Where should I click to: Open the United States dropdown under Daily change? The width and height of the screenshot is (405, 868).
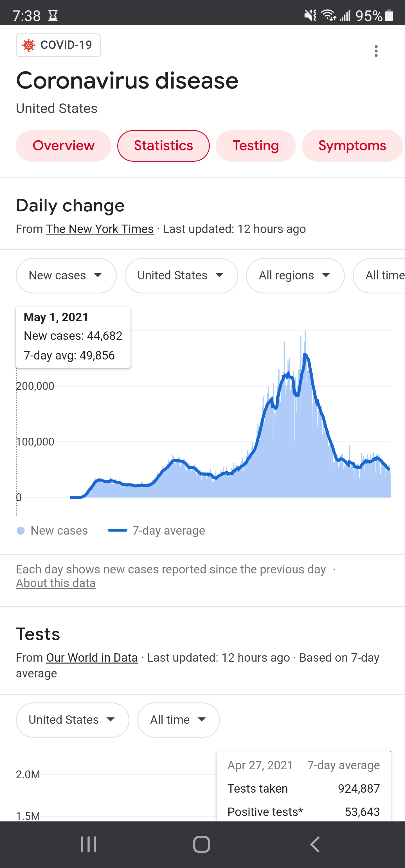click(181, 276)
